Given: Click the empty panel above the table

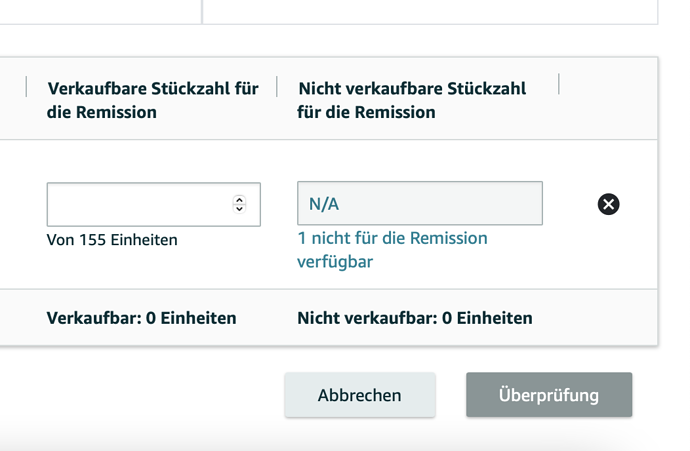Looking at the screenshot, I should pos(430,10).
